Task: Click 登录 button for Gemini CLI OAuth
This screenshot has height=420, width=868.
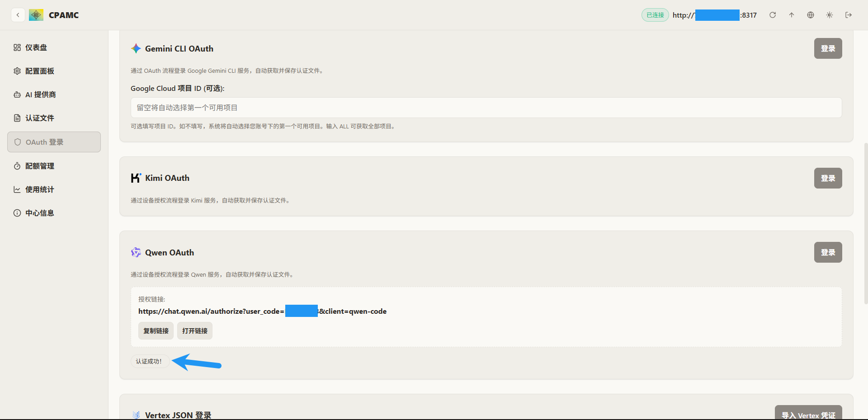Action: pos(828,48)
